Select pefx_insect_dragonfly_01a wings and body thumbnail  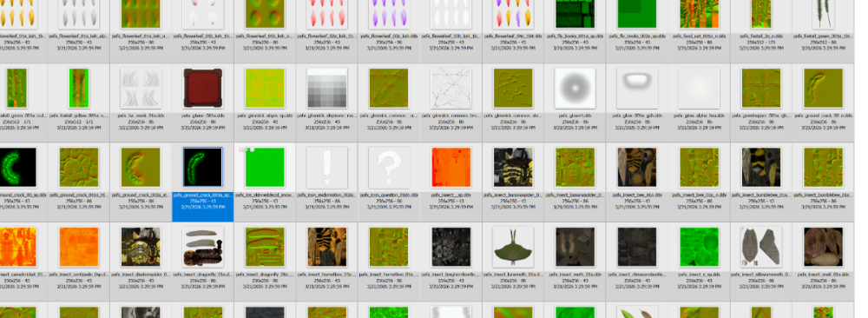point(202,247)
